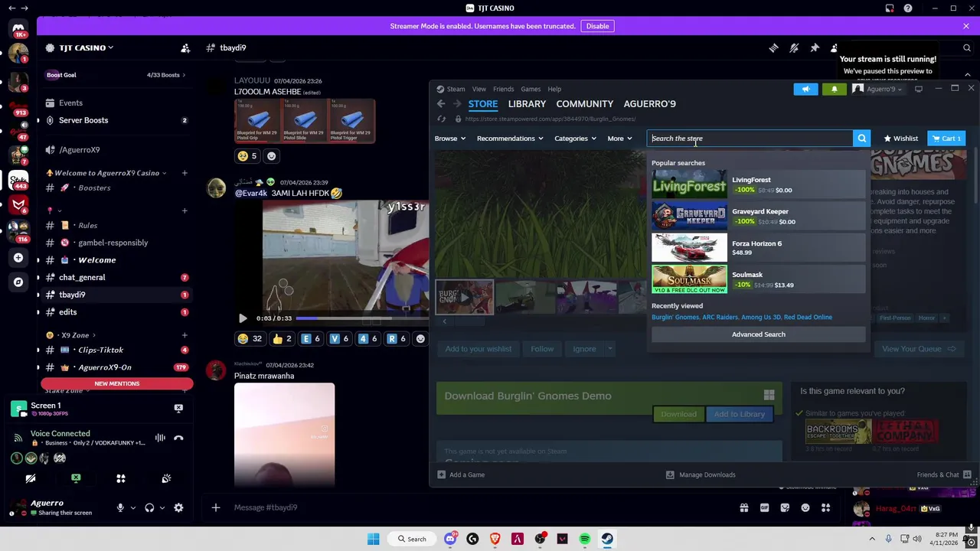
Task: Open Discord Help question mark icon
Action: [x=908, y=8]
